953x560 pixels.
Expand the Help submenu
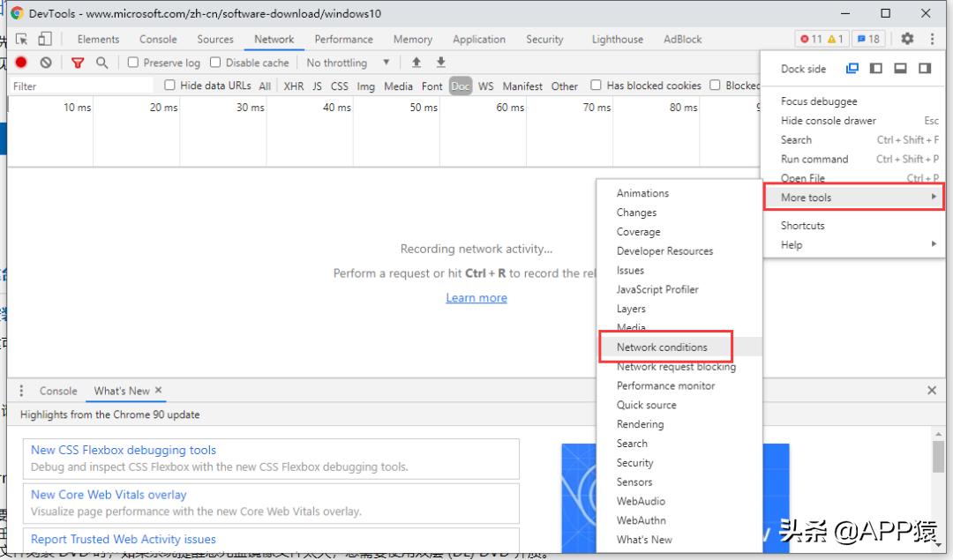click(x=792, y=244)
